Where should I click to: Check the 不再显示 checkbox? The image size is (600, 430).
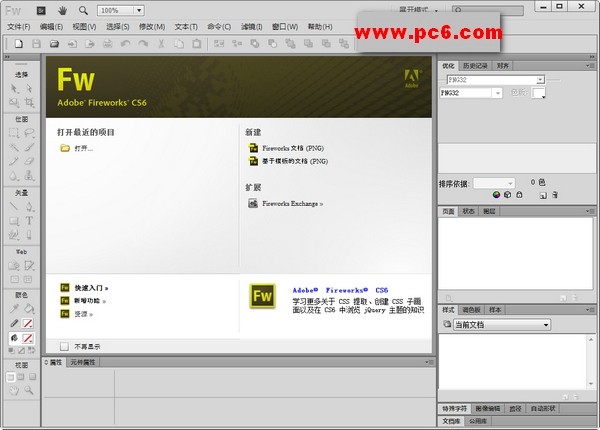click(64, 347)
